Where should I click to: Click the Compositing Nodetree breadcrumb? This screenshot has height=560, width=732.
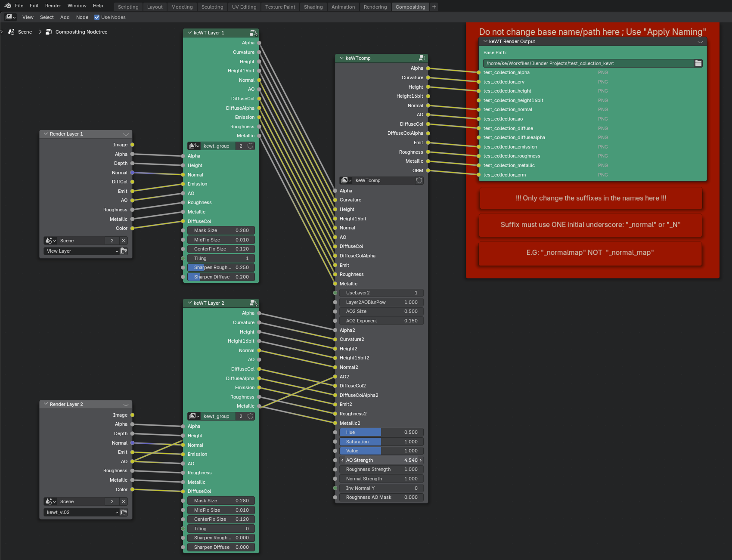[x=81, y=32]
